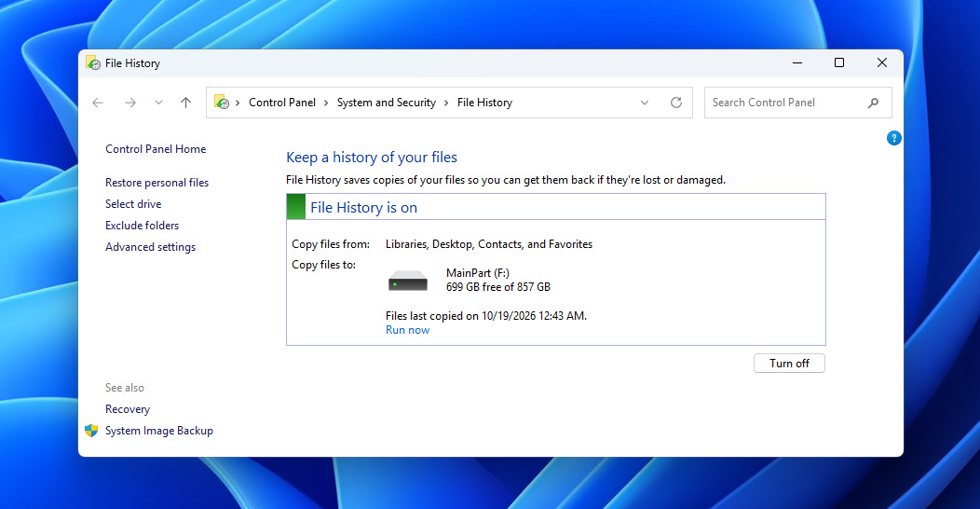Click '699 GB free of 857 GB' text
This screenshot has height=509, width=980.
(x=498, y=287)
